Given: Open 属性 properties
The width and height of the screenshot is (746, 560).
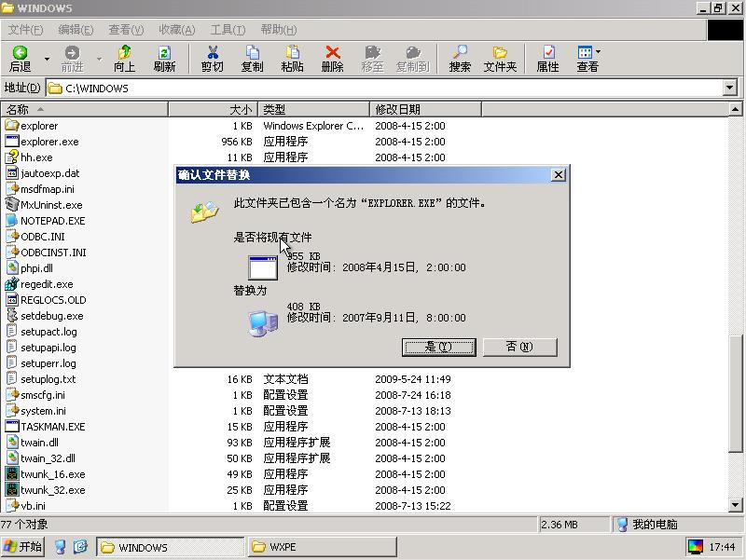Looking at the screenshot, I should [548, 59].
